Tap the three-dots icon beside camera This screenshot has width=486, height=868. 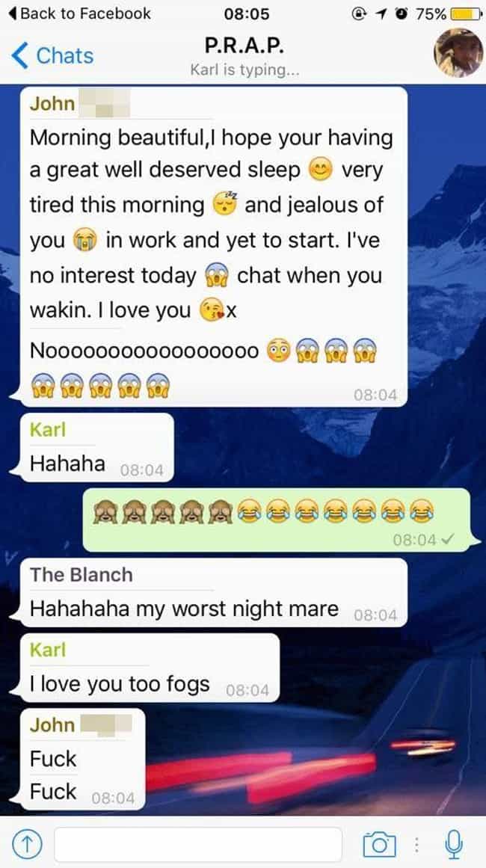418,845
